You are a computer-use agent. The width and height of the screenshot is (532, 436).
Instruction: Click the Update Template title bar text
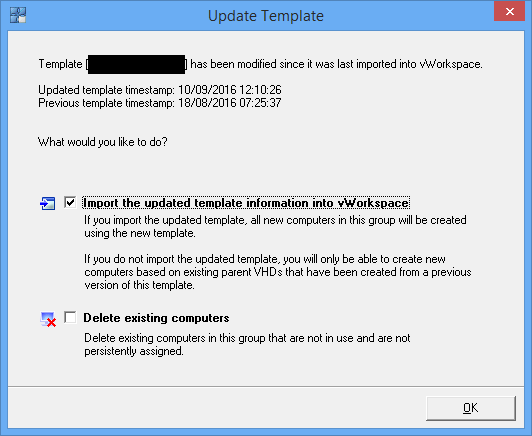(266, 16)
